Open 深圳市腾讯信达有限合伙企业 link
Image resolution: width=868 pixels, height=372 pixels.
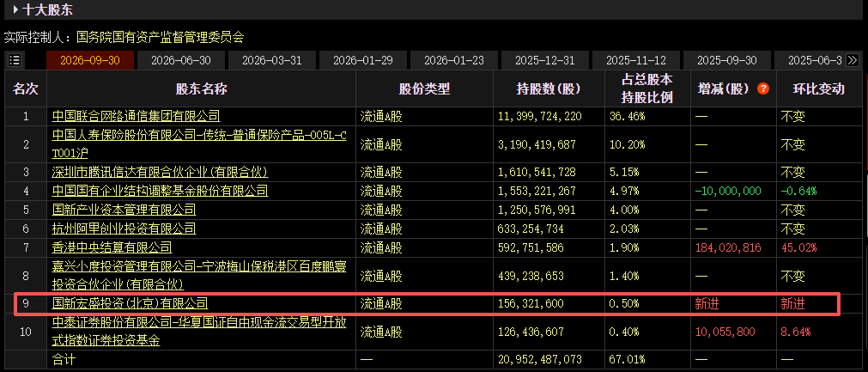coord(160,172)
